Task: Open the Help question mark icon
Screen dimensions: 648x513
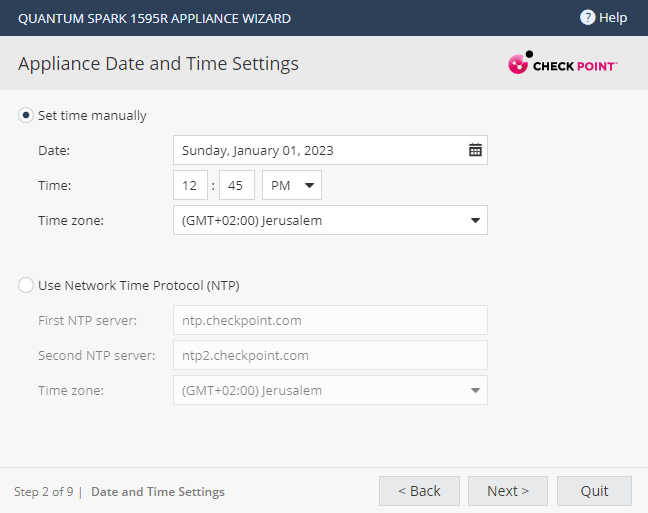Action: click(x=587, y=17)
